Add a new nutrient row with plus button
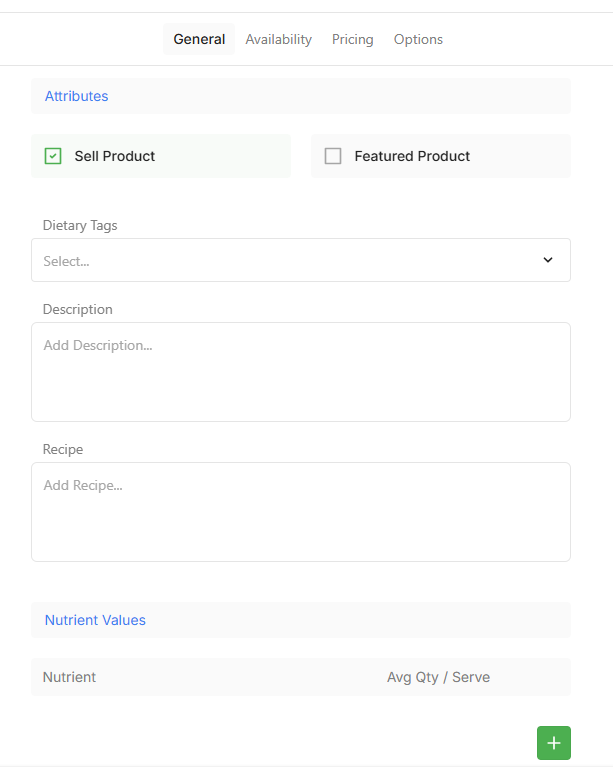613x767 pixels. [x=553, y=743]
